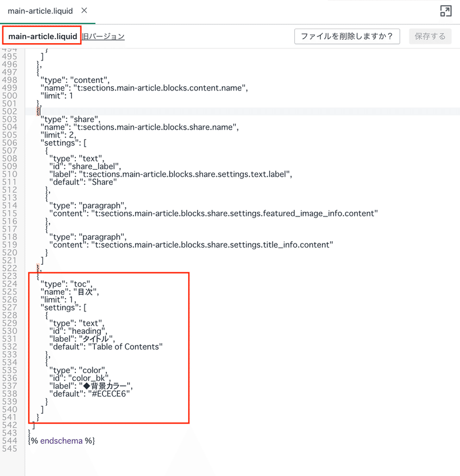Click the "Table of Contents" default line
The height and width of the screenshot is (476, 460).
tap(106, 347)
